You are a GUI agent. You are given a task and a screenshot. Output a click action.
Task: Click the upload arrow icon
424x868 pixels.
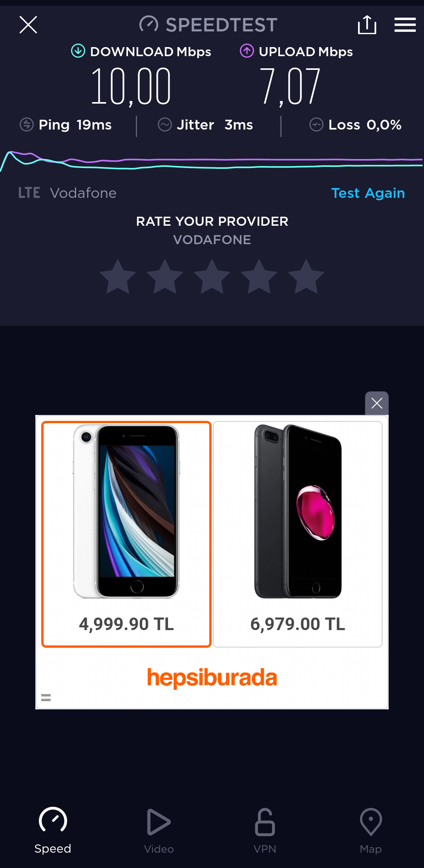(247, 51)
